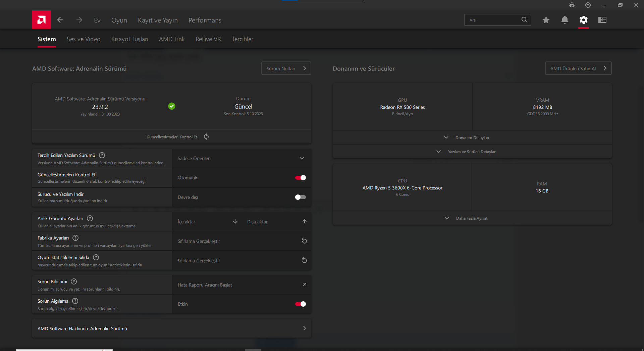Click the Fabrika Ayarları reset icon
Image resolution: width=644 pixels, height=351 pixels.
[x=305, y=241]
